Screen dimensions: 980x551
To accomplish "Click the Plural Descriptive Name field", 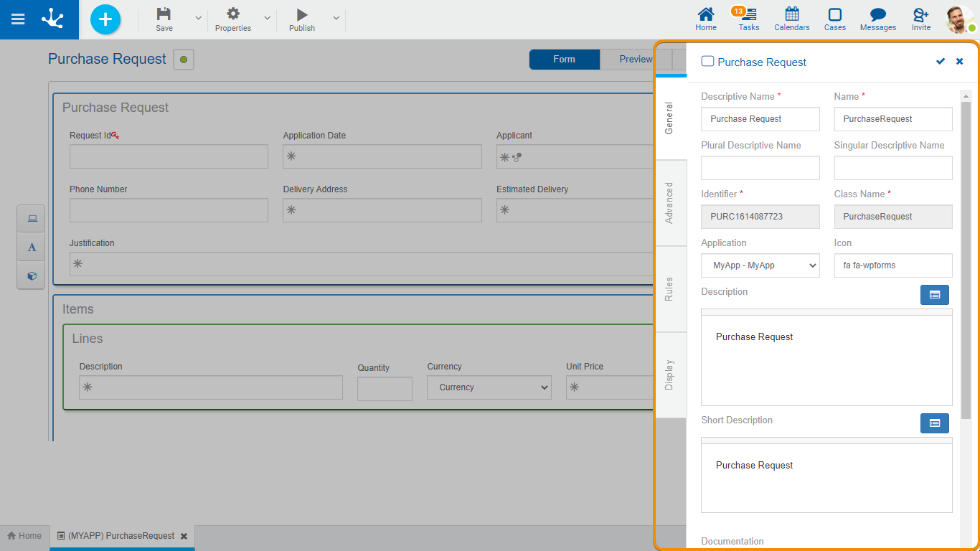I will [x=760, y=168].
